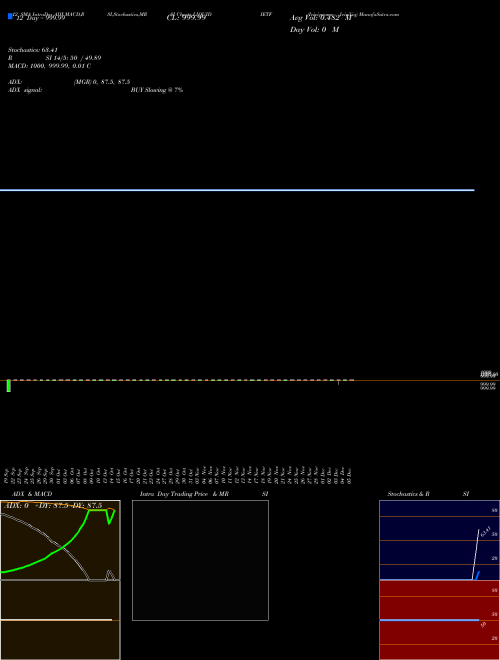500x660 pixels.
Task: Click the 'Stochastics: 63.41' reading
Action: [33, 50]
